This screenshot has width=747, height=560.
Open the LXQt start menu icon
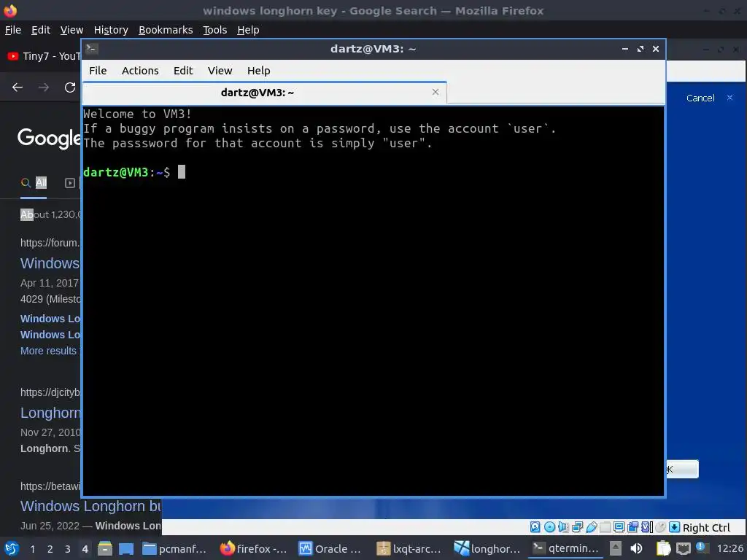point(12,548)
